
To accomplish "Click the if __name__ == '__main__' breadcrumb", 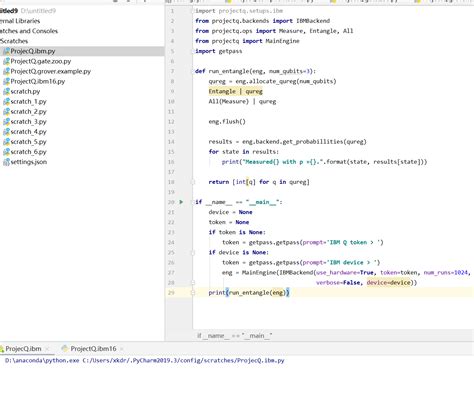I will coord(235,336).
